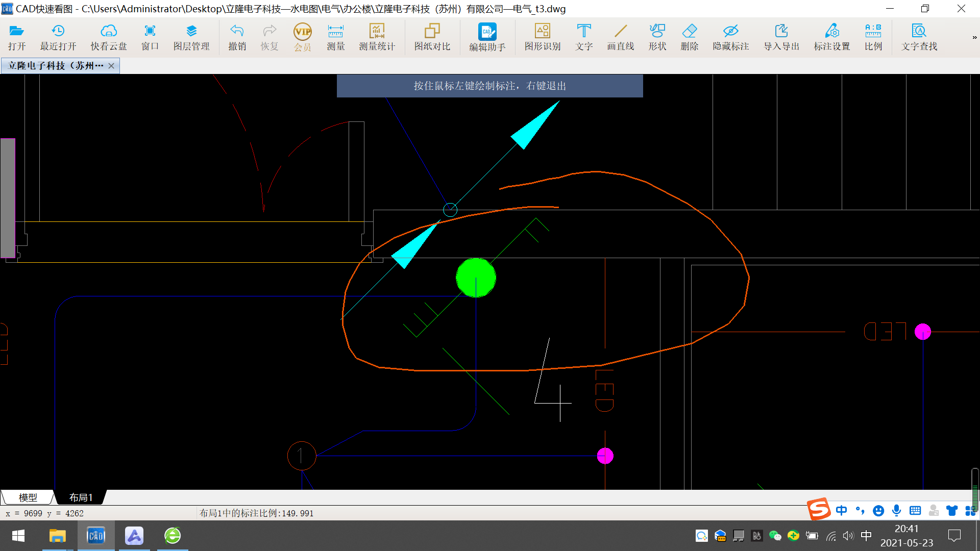Click 撤销 undo button

[x=237, y=37]
